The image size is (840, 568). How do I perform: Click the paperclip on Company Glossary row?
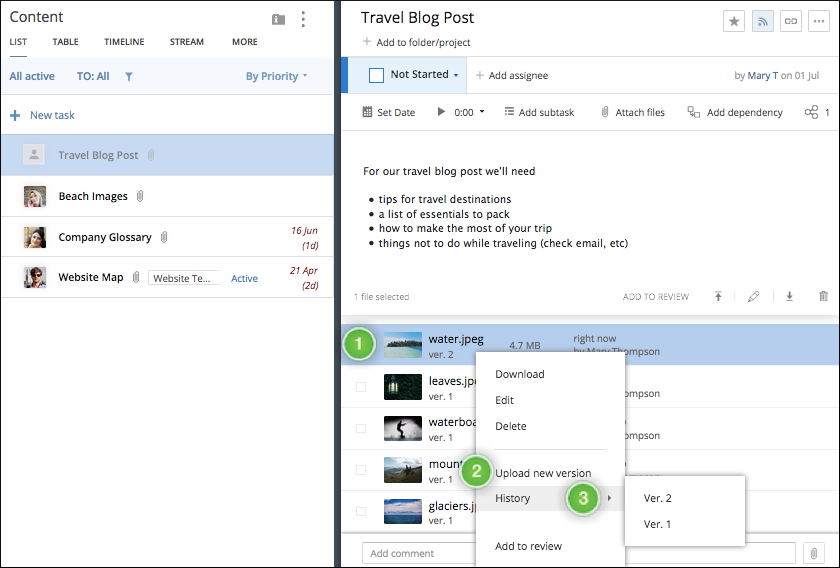coord(164,237)
